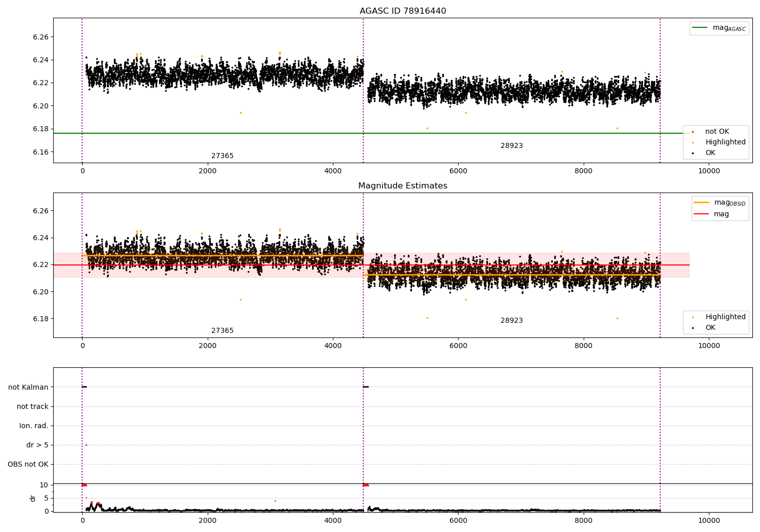The height and width of the screenshot is (532, 760).
Task: Click x-tick 10000 under the top plot
Action: (709, 171)
